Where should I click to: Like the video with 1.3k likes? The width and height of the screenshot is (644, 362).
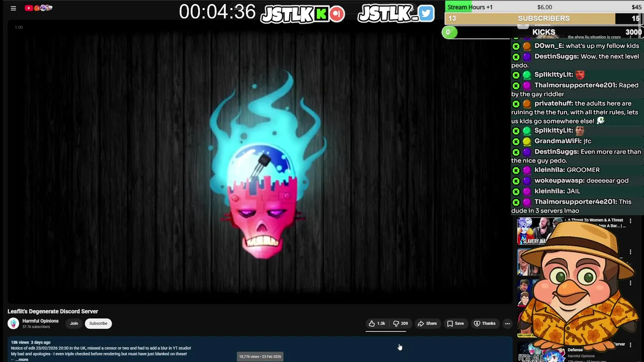tap(377, 323)
